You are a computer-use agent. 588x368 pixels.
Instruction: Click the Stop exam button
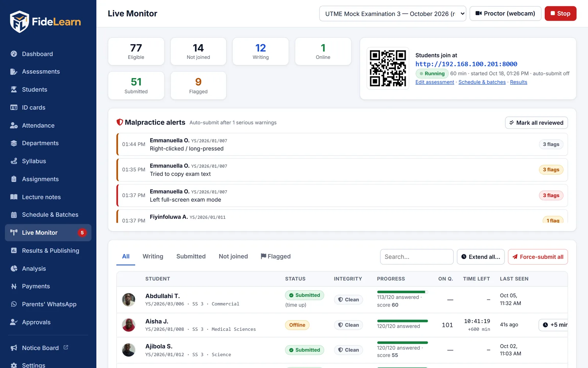point(560,14)
